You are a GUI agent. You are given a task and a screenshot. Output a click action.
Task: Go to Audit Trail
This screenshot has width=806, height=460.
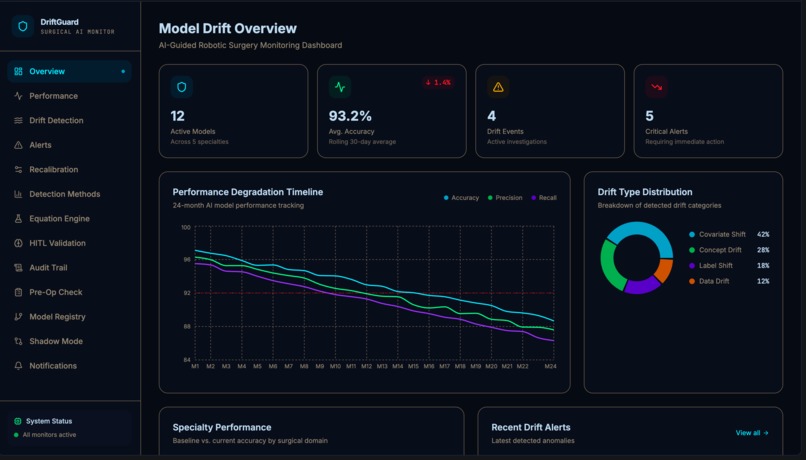(69, 267)
